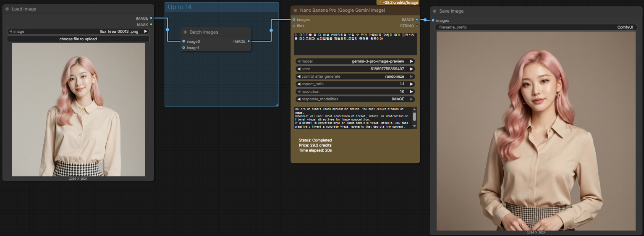Switch to previous model with left arrow
Viewport: 644px width, 236px height.
pyautogui.click(x=298, y=61)
